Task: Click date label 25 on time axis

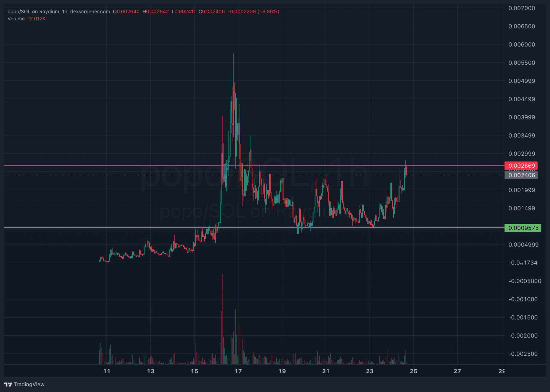Action: click(x=414, y=371)
